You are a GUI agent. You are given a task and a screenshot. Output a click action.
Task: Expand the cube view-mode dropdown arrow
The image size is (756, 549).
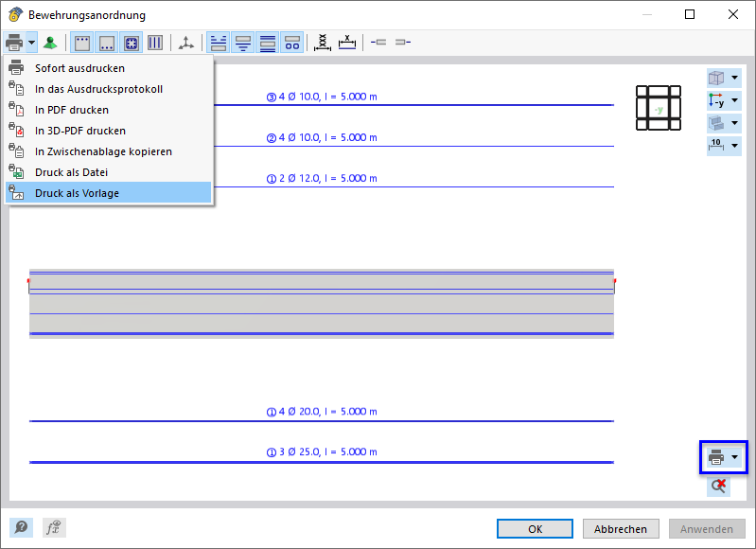(734, 78)
